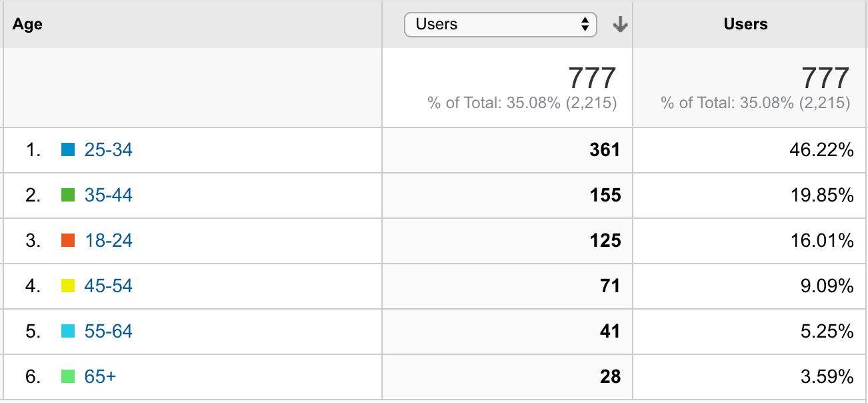Open the Users metric dropdown

[x=500, y=24]
